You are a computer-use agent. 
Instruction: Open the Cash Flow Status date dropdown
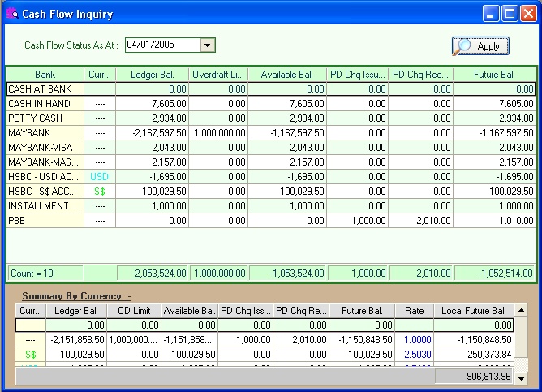coord(208,45)
